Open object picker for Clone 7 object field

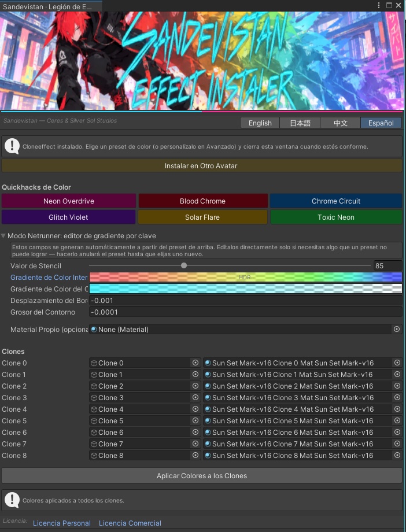(x=195, y=444)
